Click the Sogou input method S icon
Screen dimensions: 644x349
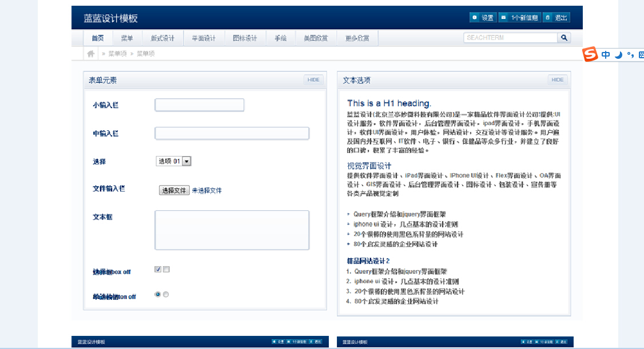click(590, 55)
